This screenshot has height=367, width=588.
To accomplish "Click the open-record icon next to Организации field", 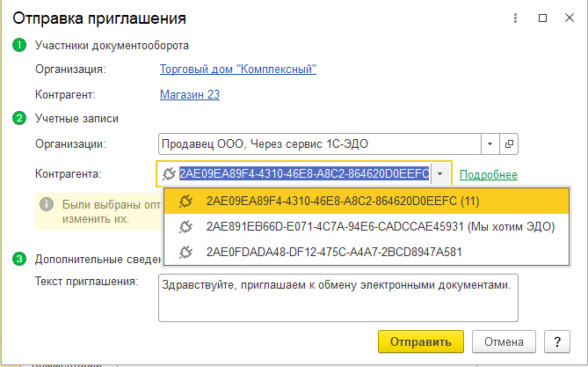I will coord(510,143).
